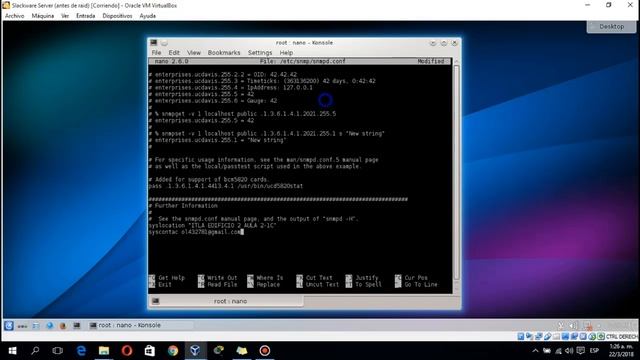The height and width of the screenshot is (360, 640).
Task: Launch Google Chrome from taskbar
Action: point(173,351)
